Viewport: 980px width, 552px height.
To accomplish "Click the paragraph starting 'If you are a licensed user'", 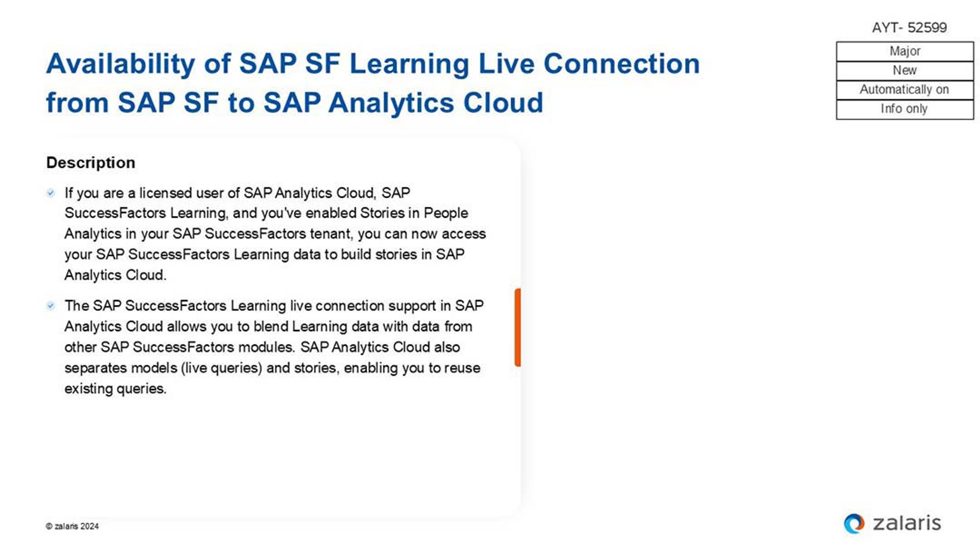I will point(275,234).
